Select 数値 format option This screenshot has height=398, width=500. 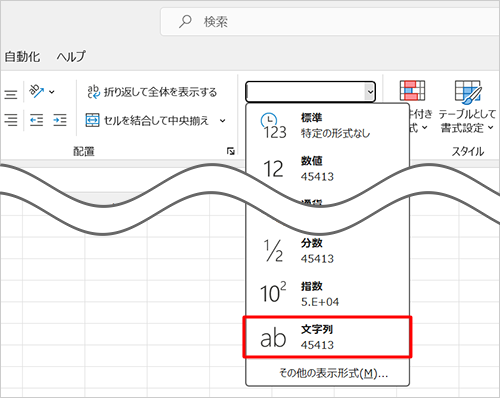[327, 168]
